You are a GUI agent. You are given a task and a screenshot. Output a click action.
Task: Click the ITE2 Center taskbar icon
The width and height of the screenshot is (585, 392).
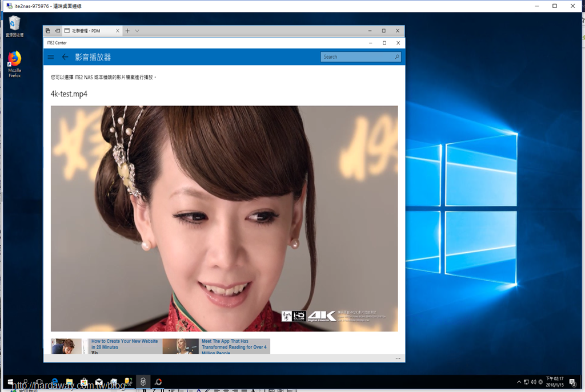coord(143,382)
